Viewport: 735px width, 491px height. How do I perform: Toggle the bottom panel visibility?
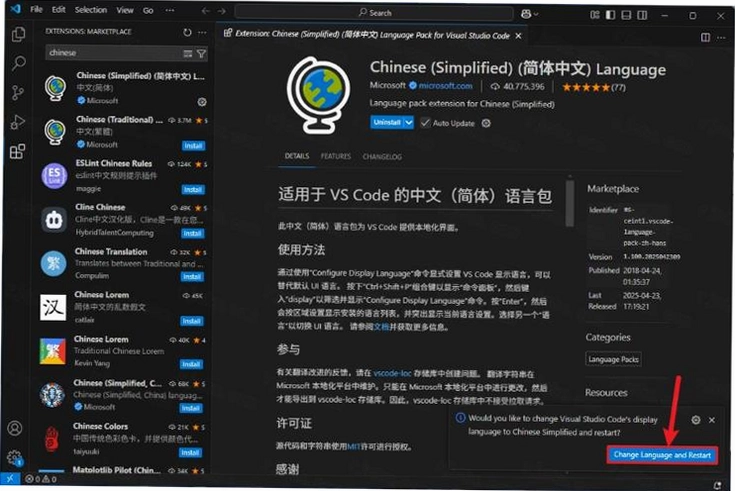point(626,15)
